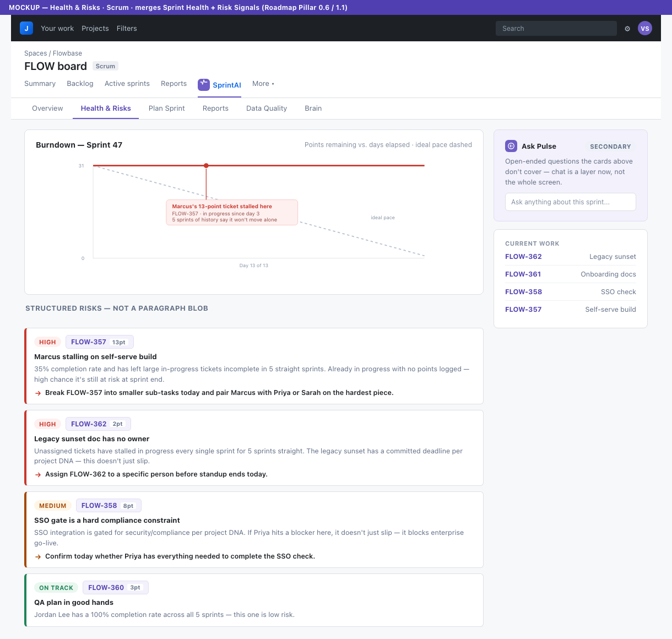672x639 pixels.
Task: Click the top Search box
Action: (x=556, y=29)
